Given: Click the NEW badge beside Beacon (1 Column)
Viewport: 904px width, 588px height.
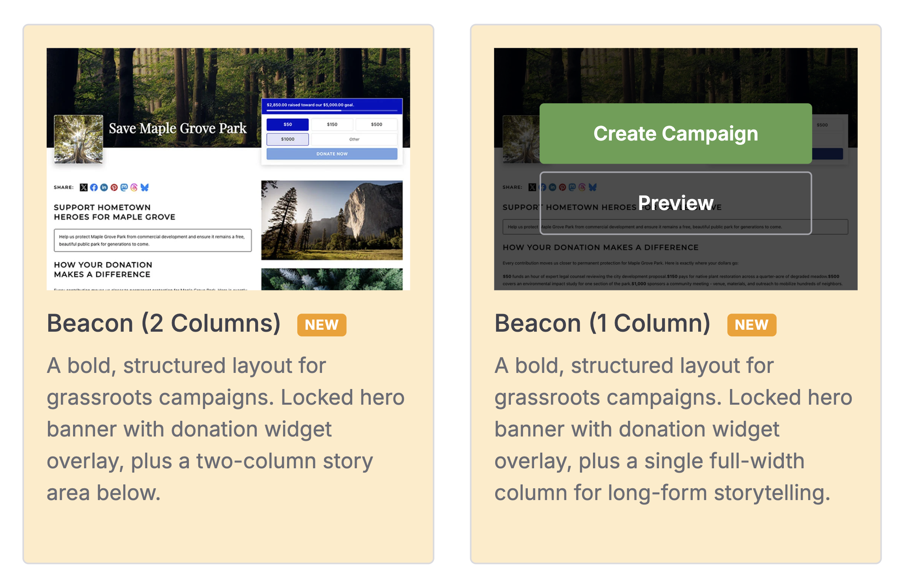Looking at the screenshot, I should [752, 325].
